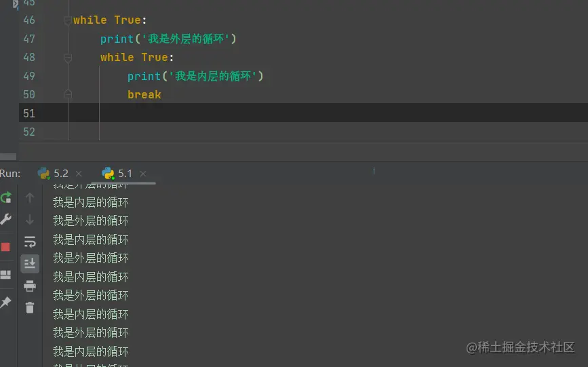Close the 5.1 run tab
The width and height of the screenshot is (588, 367).
(x=143, y=174)
